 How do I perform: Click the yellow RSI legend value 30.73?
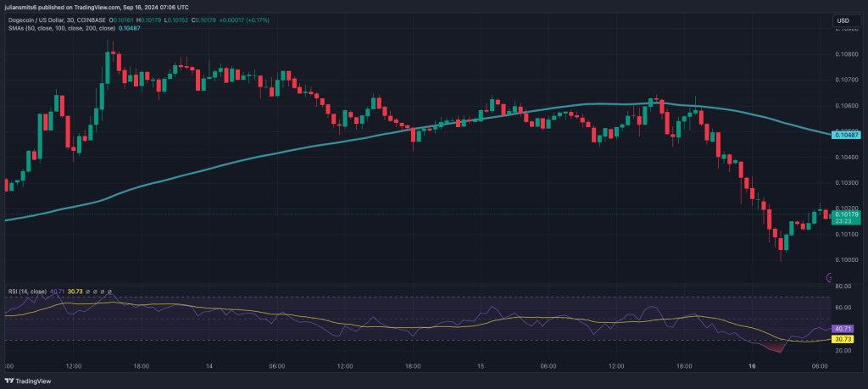75,291
